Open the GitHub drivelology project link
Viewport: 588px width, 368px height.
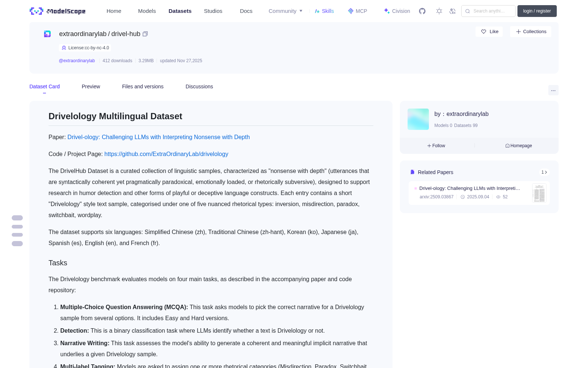pos(166,154)
